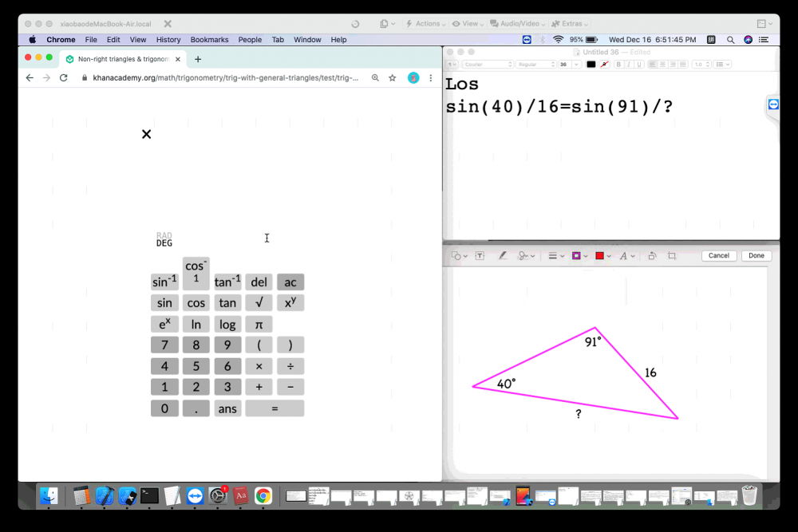The image size is (798, 532).
Task: Toggle underline formatting in TextEdit
Action: [x=638, y=65]
